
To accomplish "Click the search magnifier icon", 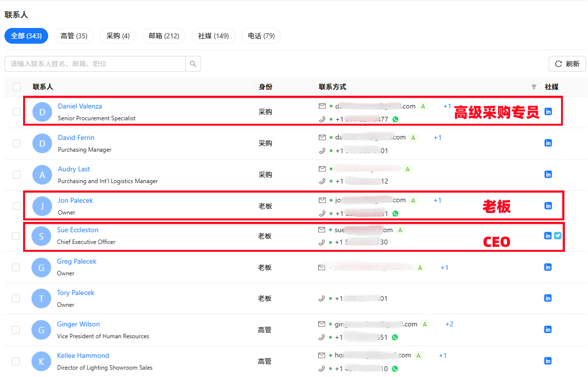I will [193, 64].
